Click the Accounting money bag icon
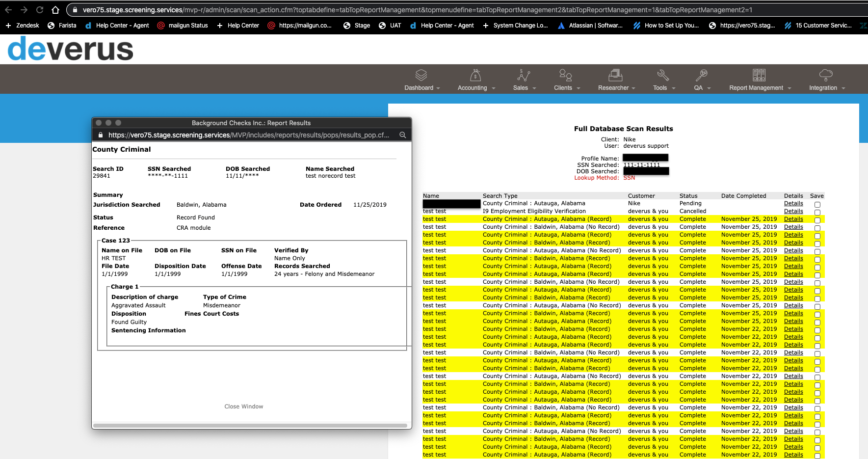 click(x=475, y=75)
